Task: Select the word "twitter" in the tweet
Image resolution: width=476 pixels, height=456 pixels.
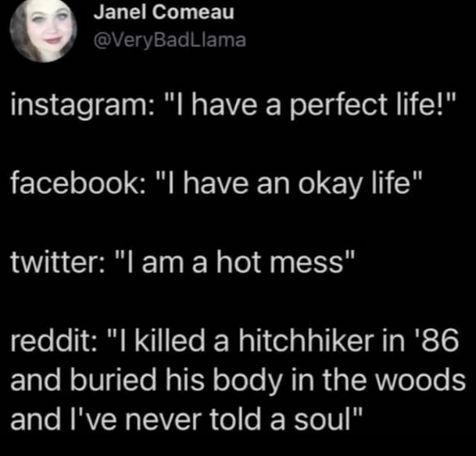Action: pyautogui.click(x=56, y=262)
